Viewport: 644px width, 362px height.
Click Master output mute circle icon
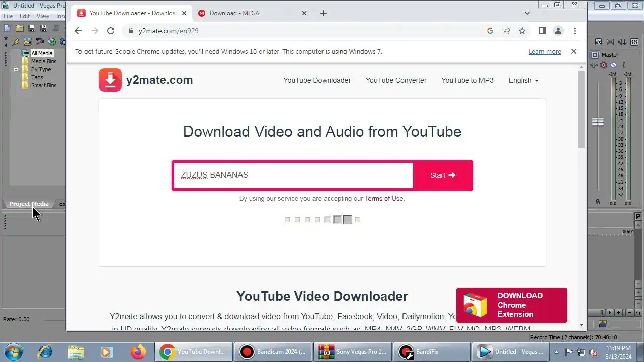(x=613, y=65)
